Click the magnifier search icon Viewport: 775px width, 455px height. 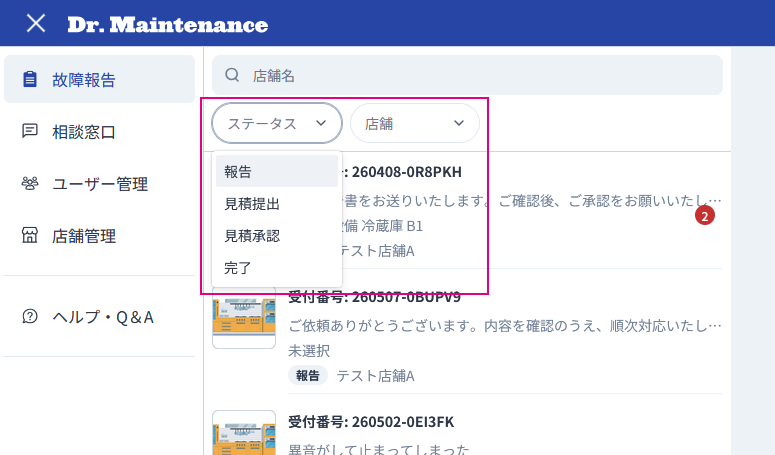pos(232,75)
